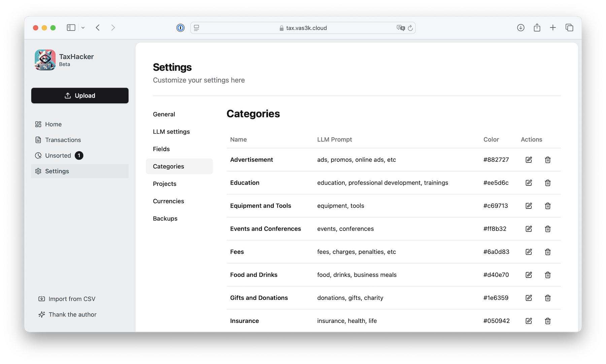Edit the Advertisement category
Viewport: 606px width, 364px height.
(x=529, y=160)
